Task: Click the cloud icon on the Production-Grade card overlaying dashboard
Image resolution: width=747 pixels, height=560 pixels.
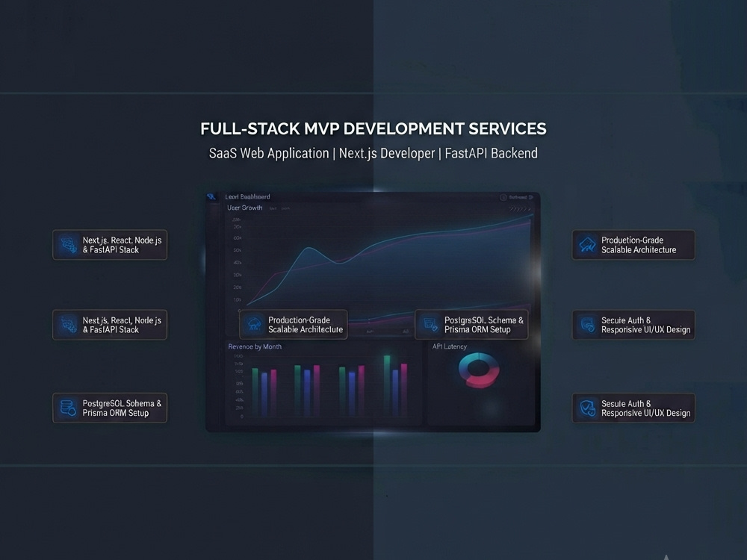Action: (255, 325)
